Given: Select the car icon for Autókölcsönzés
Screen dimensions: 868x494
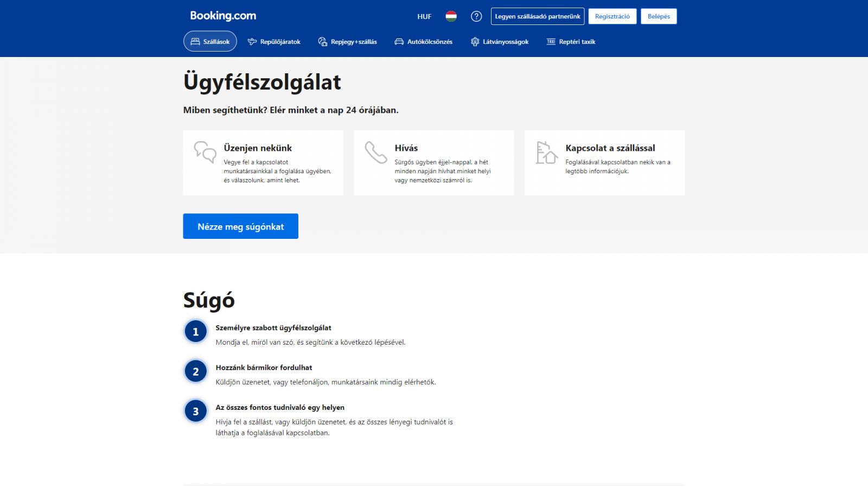Looking at the screenshot, I should pyautogui.click(x=399, y=41).
